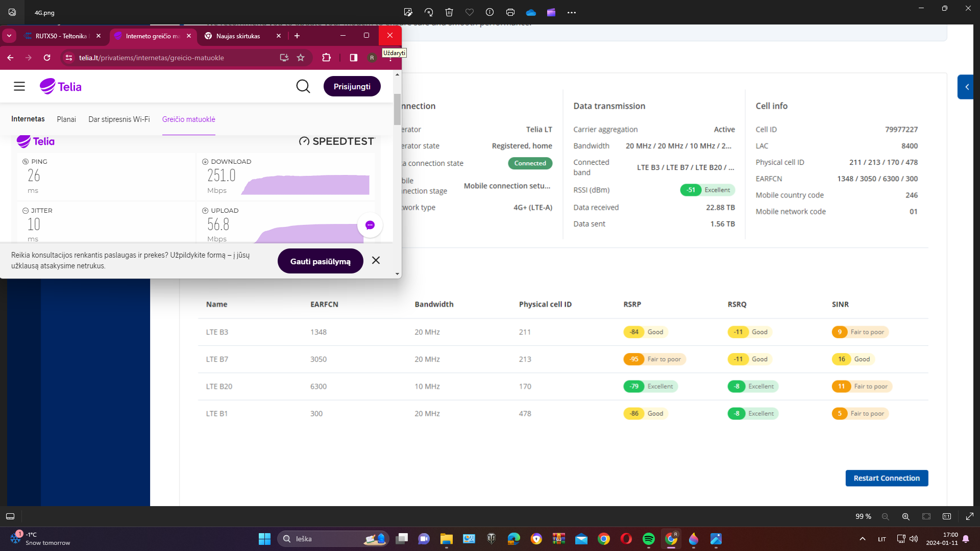Image resolution: width=980 pixels, height=551 pixels.
Task: Open search on the Telia website
Action: pos(303,86)
